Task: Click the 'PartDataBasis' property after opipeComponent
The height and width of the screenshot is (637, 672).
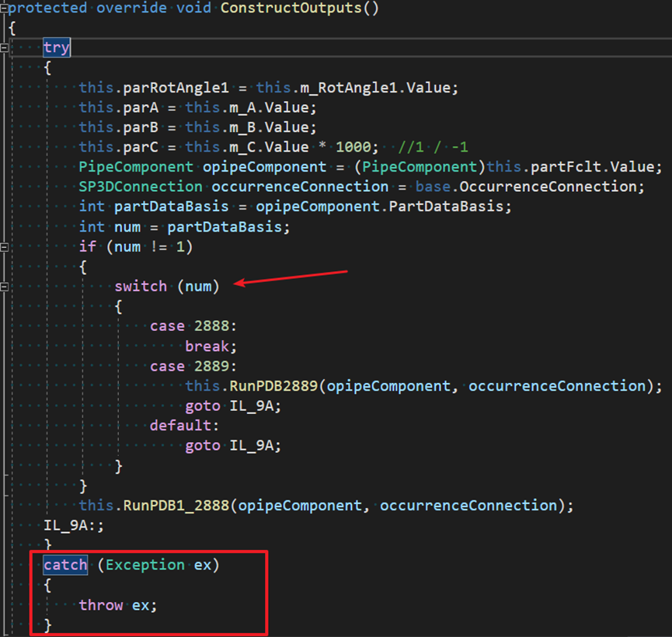Action: point(446,207)
